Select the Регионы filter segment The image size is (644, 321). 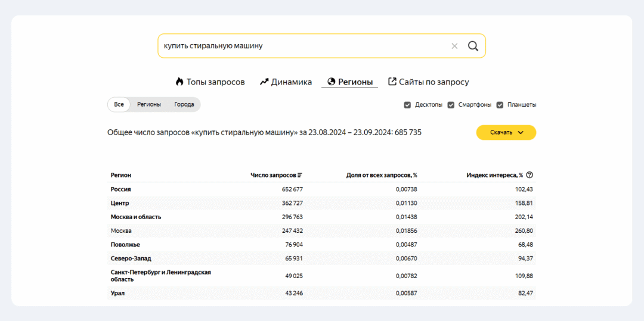(x=148, y=105)
